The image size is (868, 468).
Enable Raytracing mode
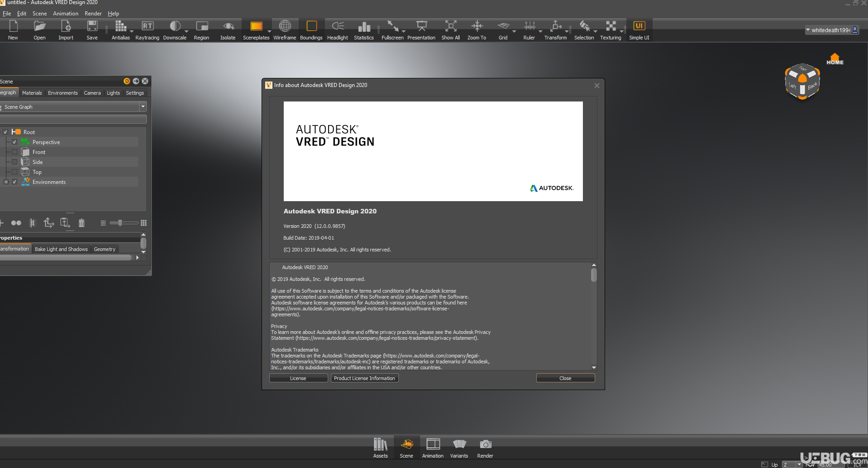147,30
